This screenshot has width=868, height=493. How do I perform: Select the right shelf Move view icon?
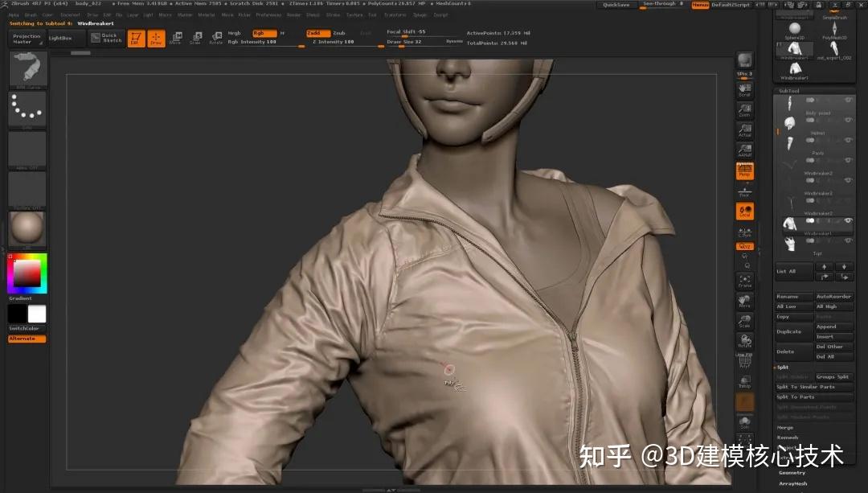[x=744, y=301]
